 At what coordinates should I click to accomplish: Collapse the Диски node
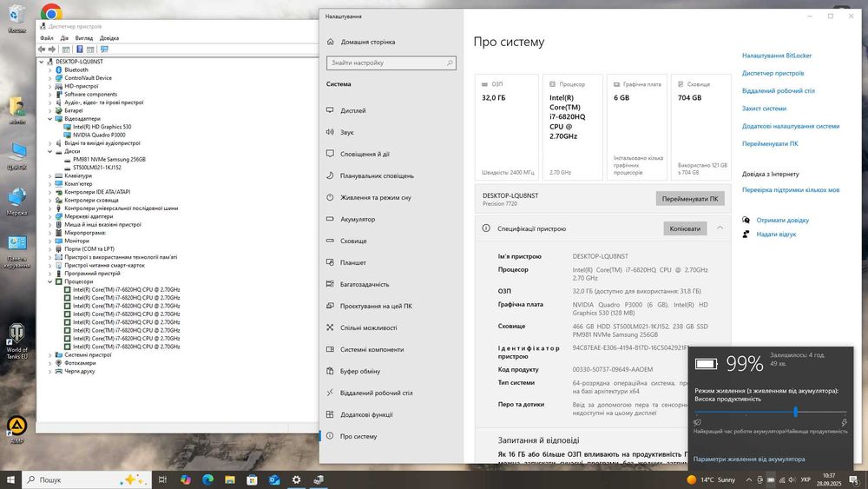[49, 151]
